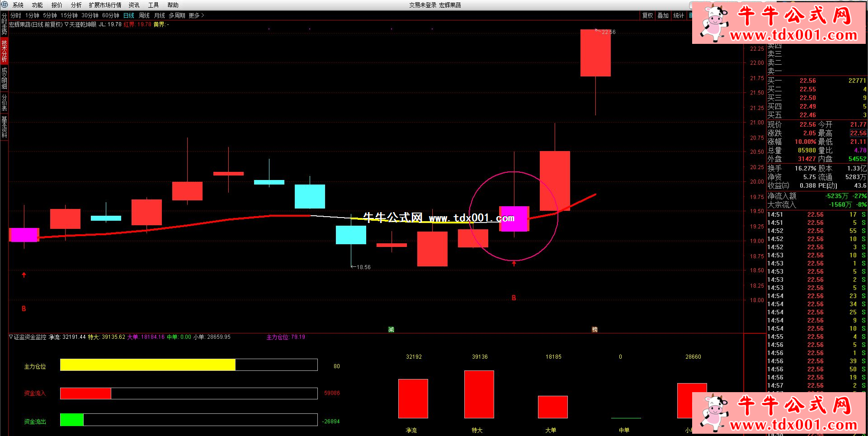This screenshot has width=868, height=436.
Task: Click the 买四 price 22.49 row
Action: pyautogui.click(x=817, y=106)
